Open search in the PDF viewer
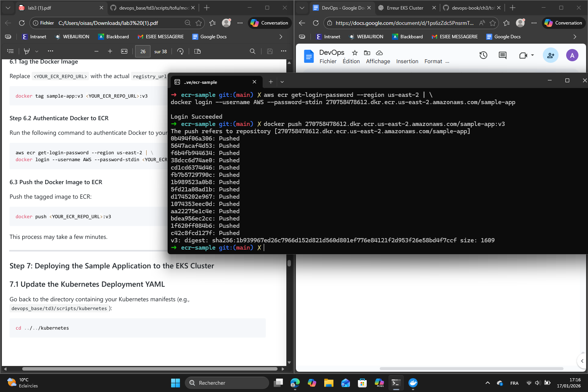This screenshot has height=392, width=588. [x=252, y=51]
